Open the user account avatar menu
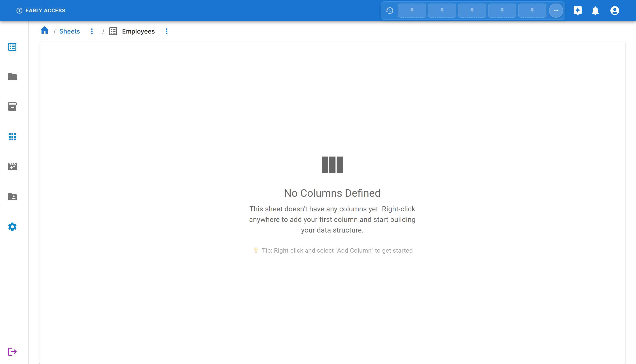 [x=615, y=11]
